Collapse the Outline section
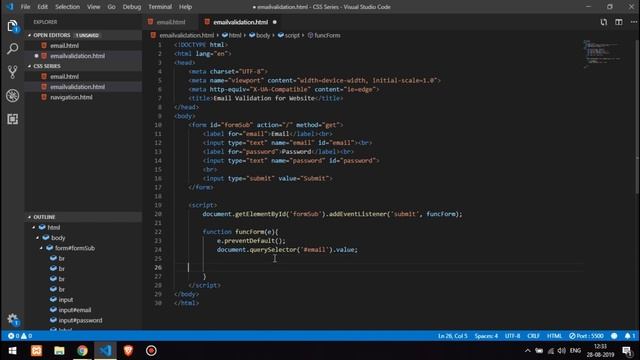Screen dimensions: 640x360 tap(29, 217)
